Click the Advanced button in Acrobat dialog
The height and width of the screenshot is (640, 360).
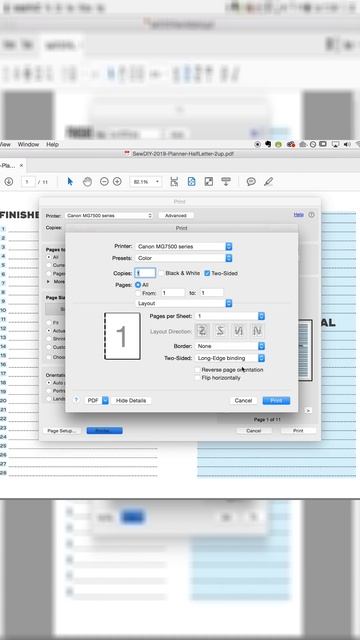[x=176, y=215]
